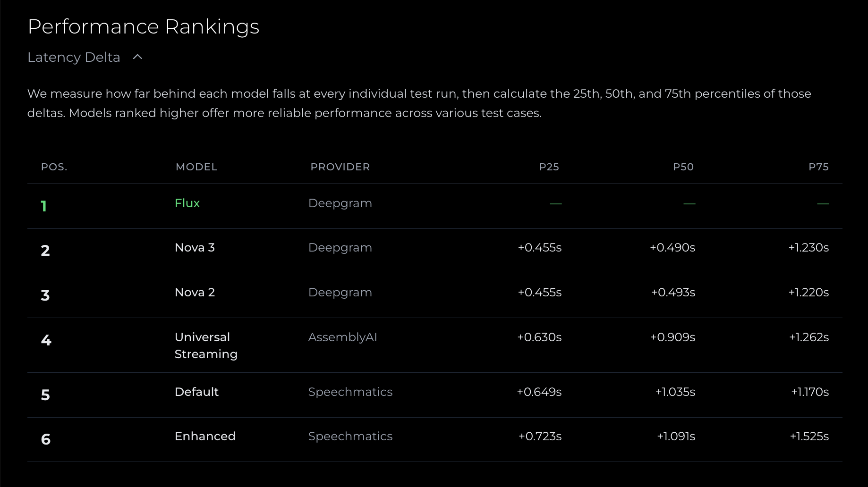Click the Default model name
Screen dimensions: 868x487
pyautogui.click(x=196, y=392)
